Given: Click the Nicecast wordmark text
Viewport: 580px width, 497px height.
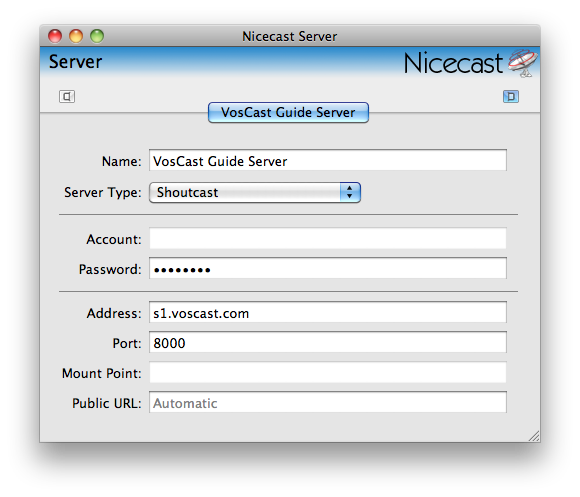Looking at the screenshot, I should 453,63.
